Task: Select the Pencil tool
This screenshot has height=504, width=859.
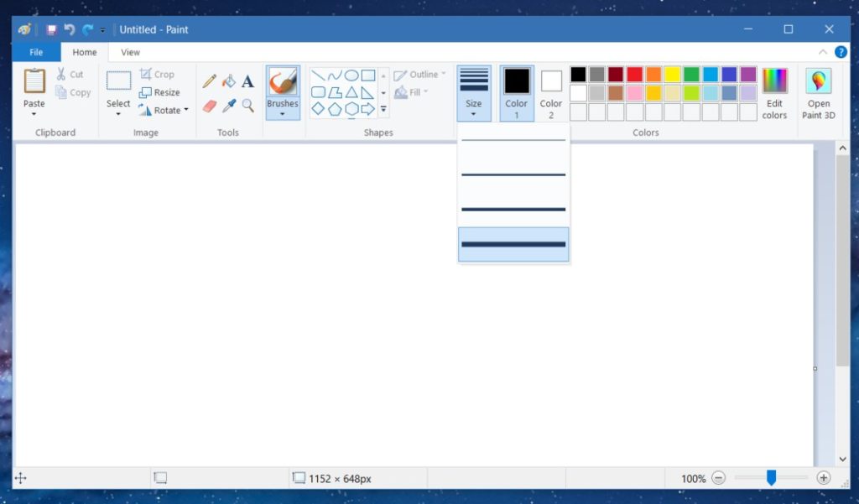Action: point(209,81)
